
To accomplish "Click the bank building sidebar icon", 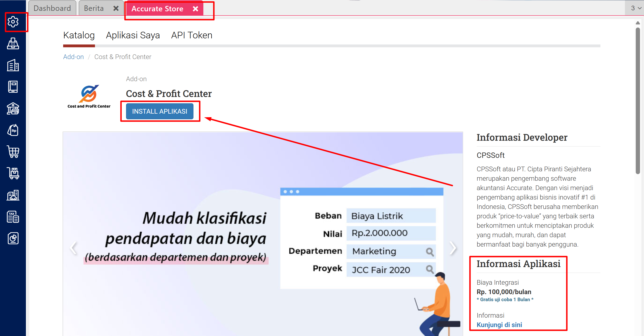I will point(13,109).
